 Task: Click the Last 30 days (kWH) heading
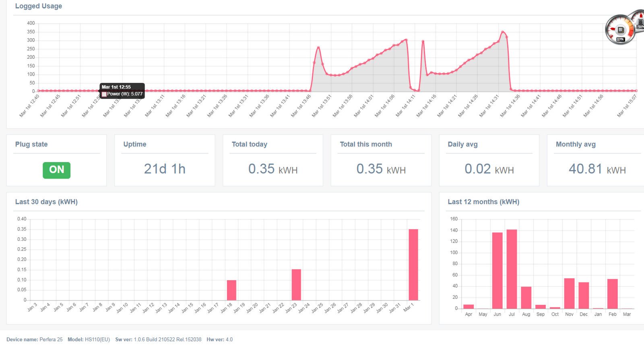[46, 202]
